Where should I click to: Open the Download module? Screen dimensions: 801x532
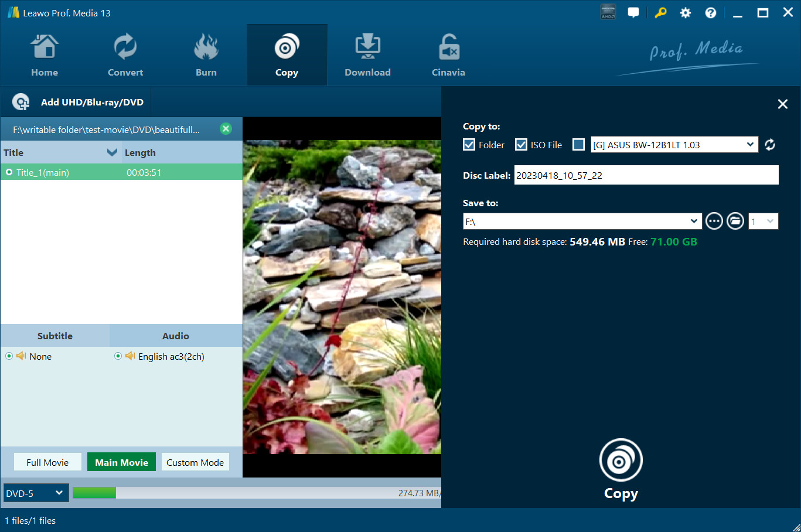pyautogui.click(x=367, y=55)
